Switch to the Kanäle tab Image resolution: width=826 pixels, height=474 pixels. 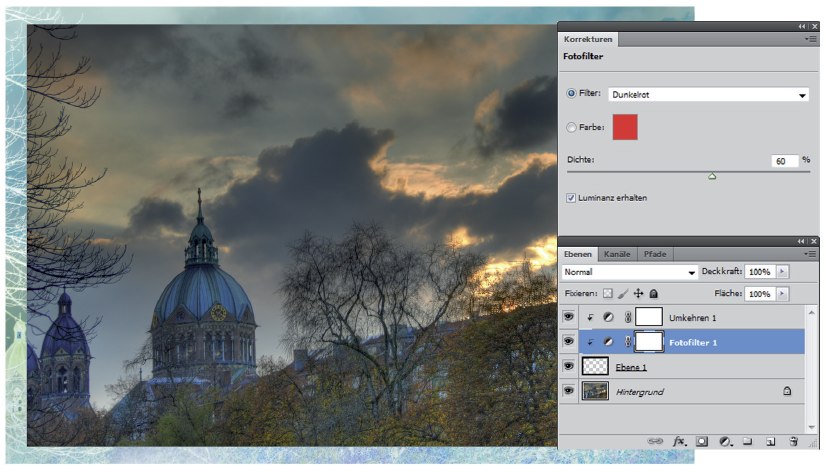[616, 254]
